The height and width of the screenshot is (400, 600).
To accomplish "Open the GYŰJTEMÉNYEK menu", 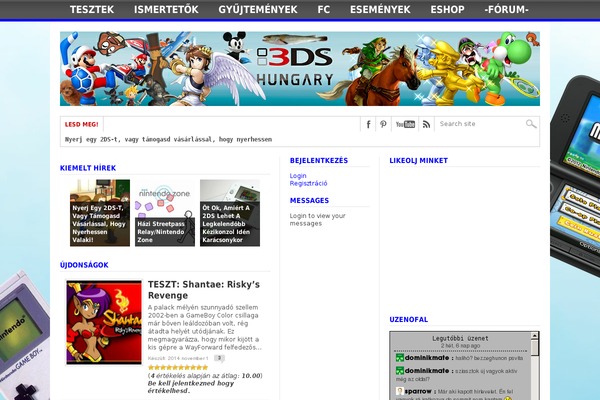I will pos(258,10).
